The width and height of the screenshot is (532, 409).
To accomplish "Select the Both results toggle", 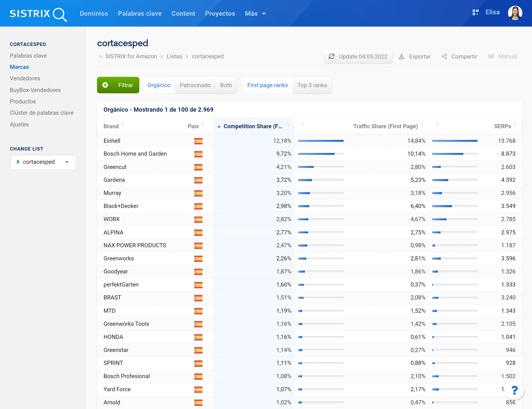I will click(226, 85).
